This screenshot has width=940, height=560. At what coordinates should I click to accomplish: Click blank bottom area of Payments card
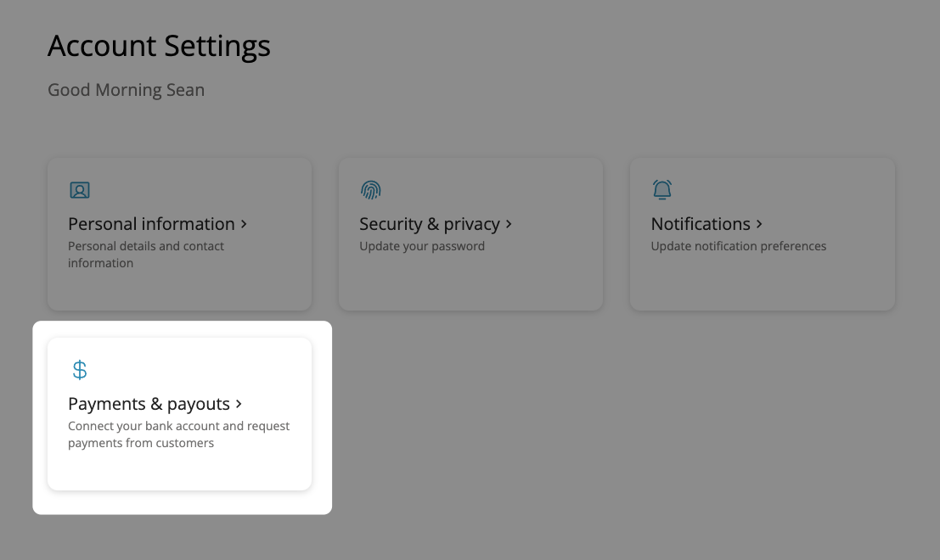click(179, 471)
